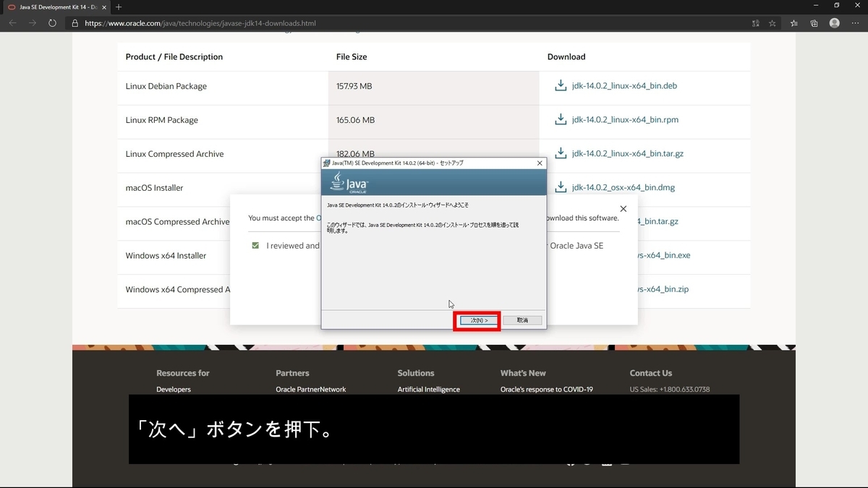
Task: Click 'Linux Compressed Archive' row text
Action: tap(174, 154)
